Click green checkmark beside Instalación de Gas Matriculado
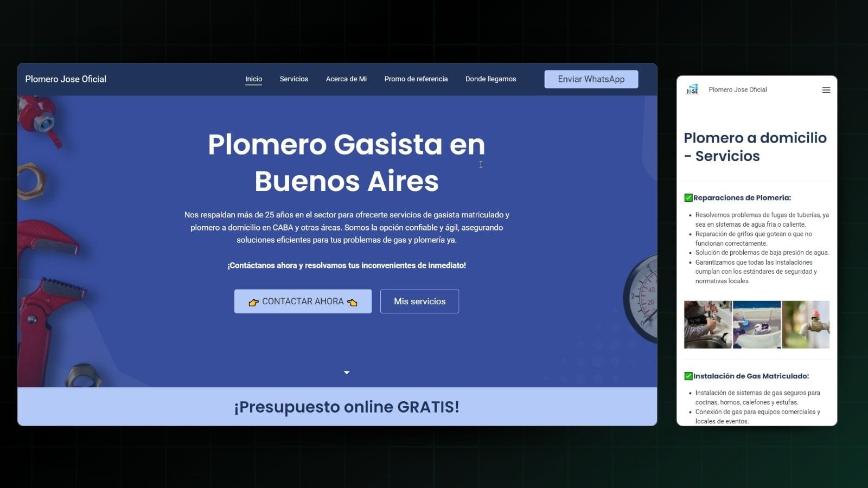This screenshot has height=488, width=868. [688, 376]
